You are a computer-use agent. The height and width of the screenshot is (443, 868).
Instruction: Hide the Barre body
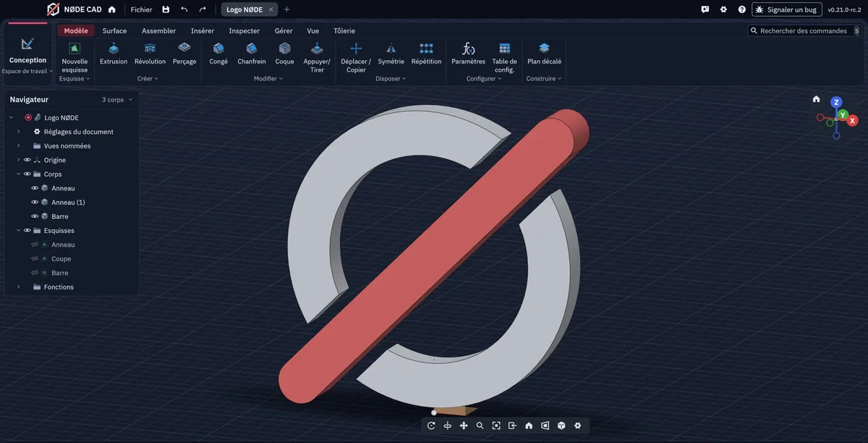[35, 216]
